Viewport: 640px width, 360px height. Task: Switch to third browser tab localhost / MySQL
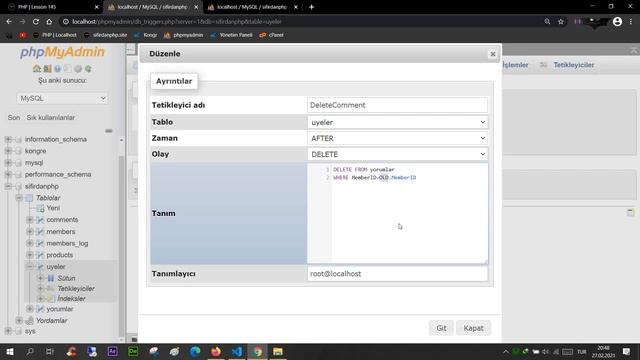(x=252, y=7)
